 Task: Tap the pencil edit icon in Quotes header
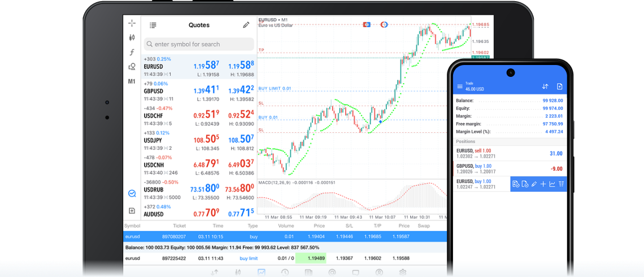(246, 25)
